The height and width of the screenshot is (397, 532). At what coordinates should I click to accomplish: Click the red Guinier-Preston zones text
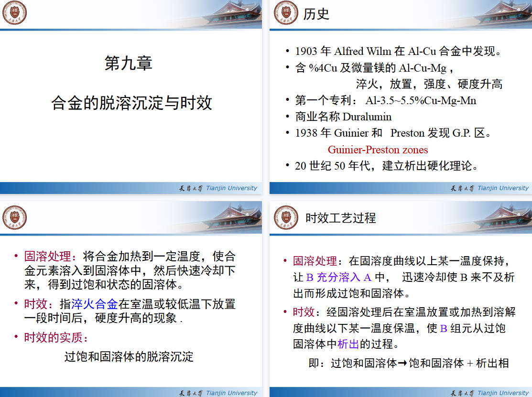pyautogui.click(x=378, y=150)
